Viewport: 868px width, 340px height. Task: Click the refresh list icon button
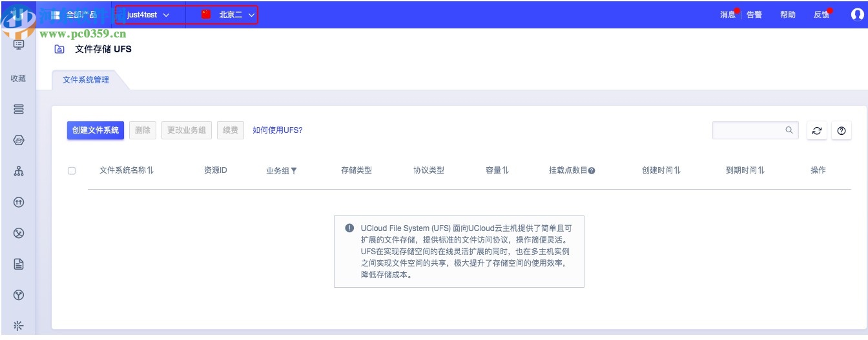click(x=816, y=130)
